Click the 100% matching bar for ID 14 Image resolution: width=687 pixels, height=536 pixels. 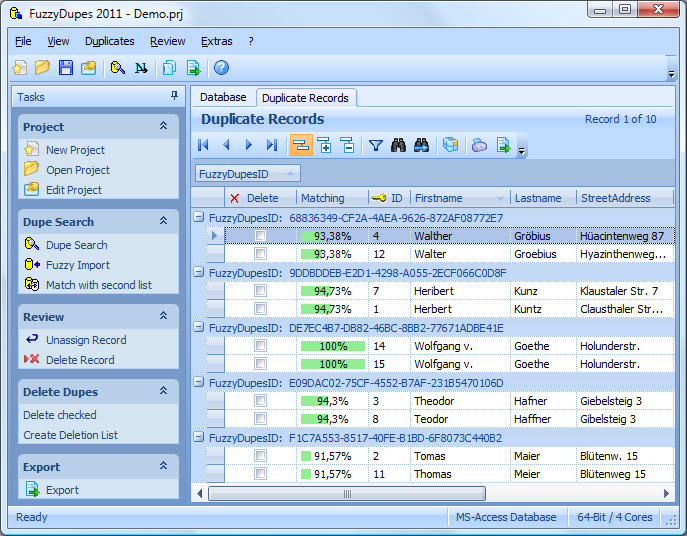(333, 346)
